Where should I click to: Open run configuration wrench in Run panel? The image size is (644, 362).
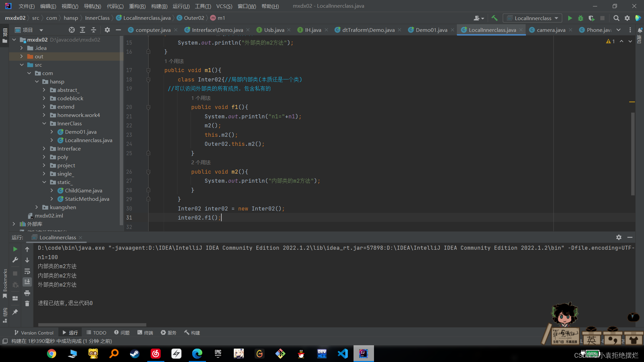click(15, 260)
